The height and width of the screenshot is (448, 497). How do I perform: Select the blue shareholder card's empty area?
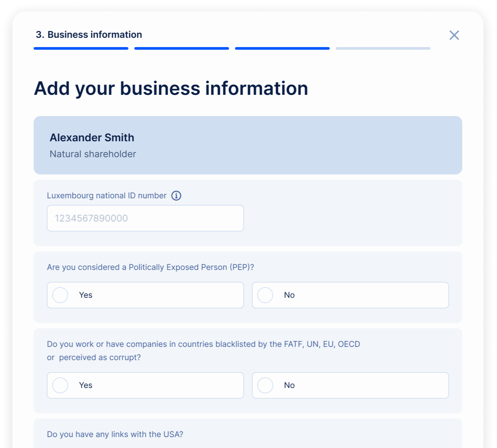click(299, 145)
